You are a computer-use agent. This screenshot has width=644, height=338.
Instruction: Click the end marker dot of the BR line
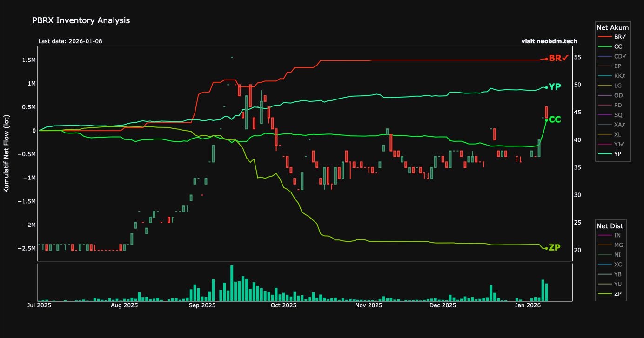point(546,59)
